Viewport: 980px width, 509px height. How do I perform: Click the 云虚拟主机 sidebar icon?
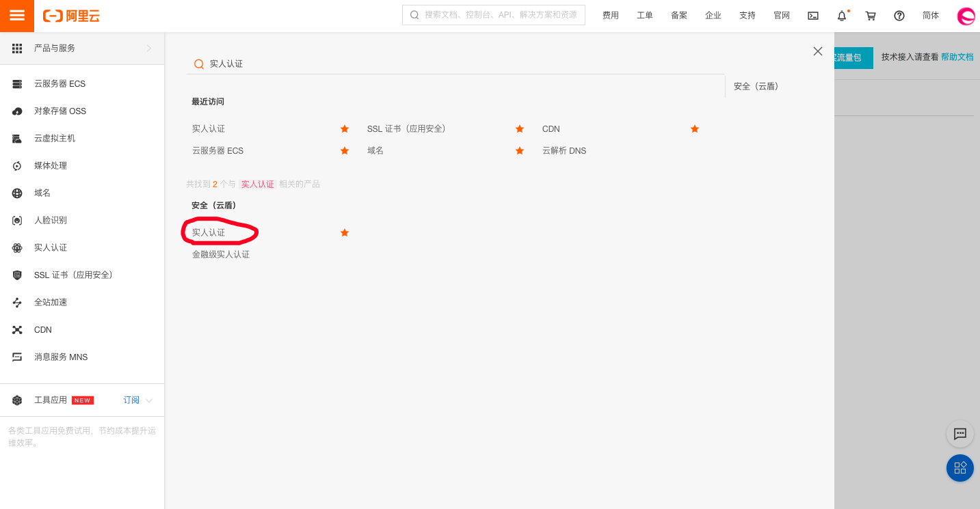(17, 139)
